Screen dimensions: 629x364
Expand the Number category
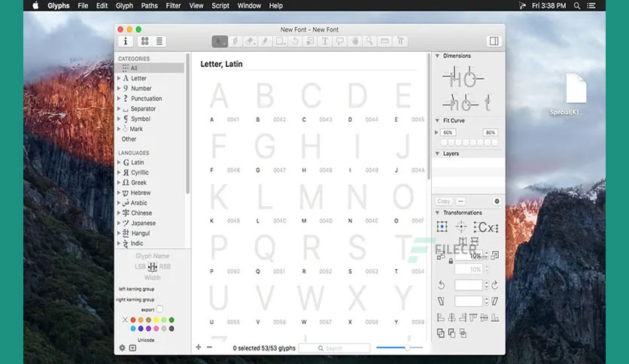[119, 88]
